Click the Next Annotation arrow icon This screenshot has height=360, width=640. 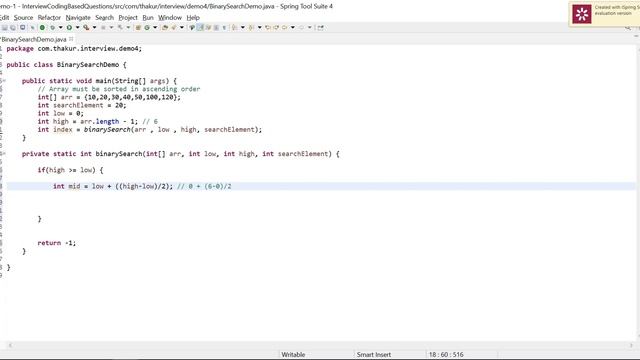click(234, 27)
